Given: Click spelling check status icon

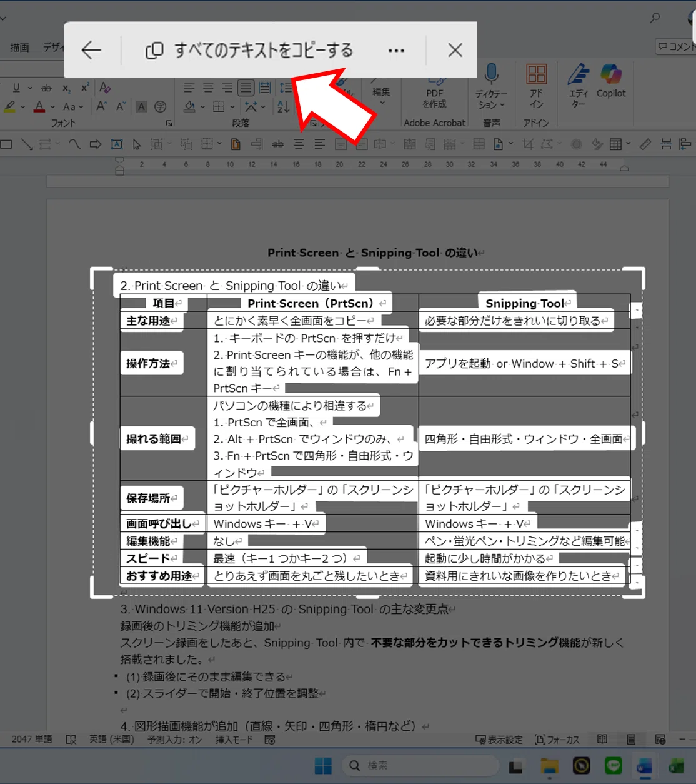Looking at the screenshot, I should [x=71, y=740].
